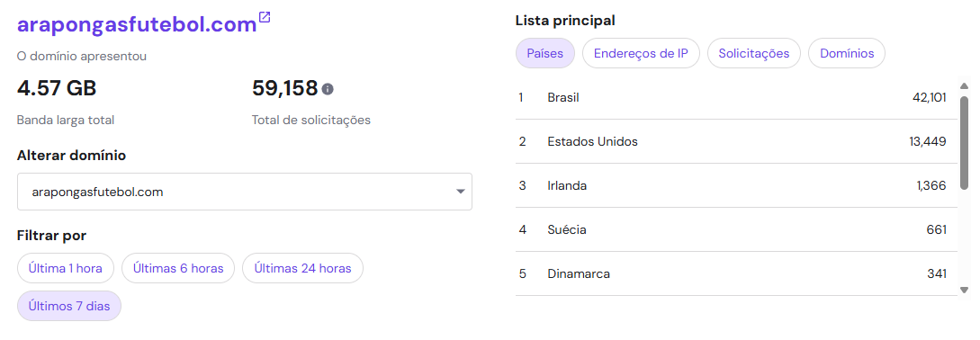Switch to Endereços de IP tab
The width and height of the screenshot is (980, 340).
(641, 53)
